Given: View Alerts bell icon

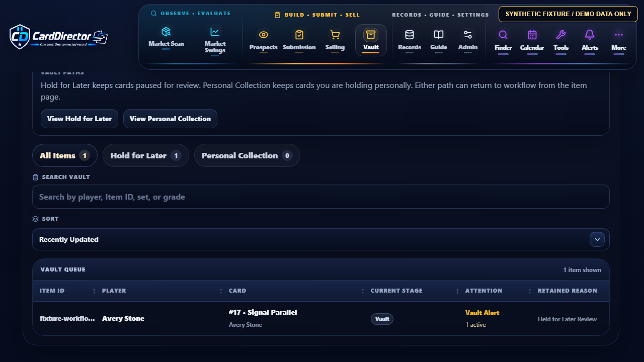Looking at the screenshot, I should [590, 35].
